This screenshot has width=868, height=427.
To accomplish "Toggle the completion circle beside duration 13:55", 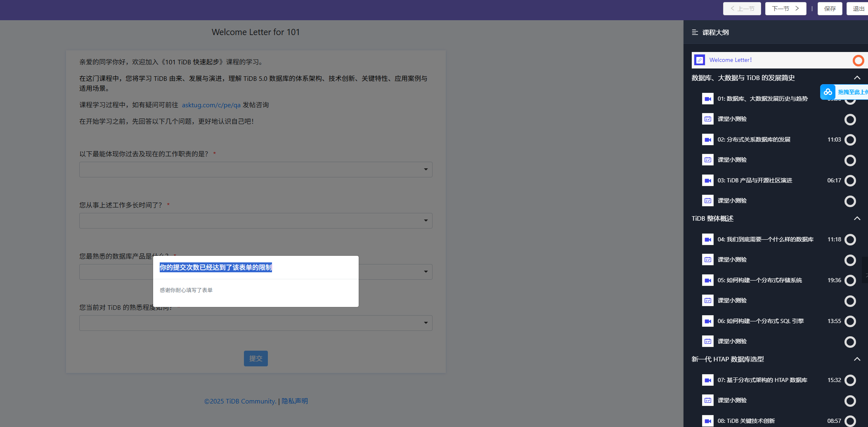I will tap(850, 321).
